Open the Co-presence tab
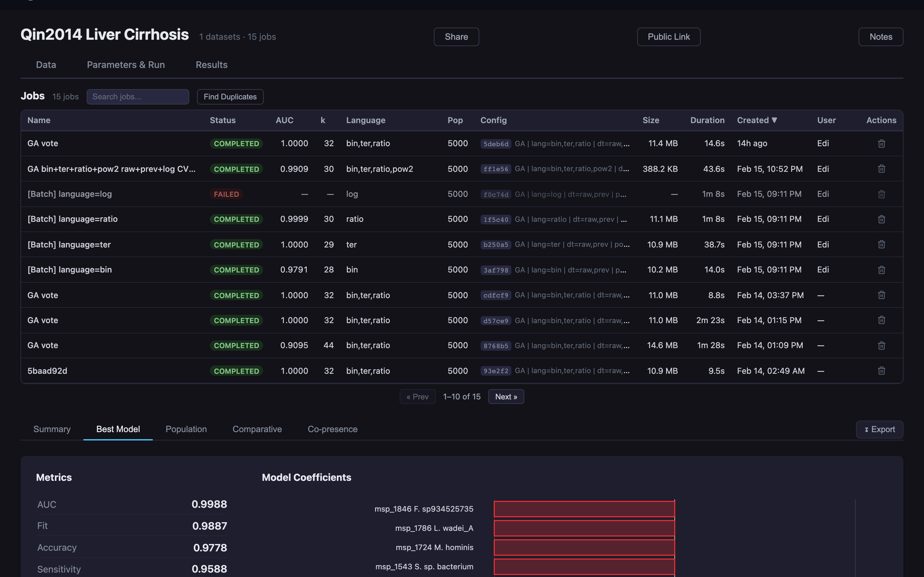This screenshot has height=577, width=924. 332,429
